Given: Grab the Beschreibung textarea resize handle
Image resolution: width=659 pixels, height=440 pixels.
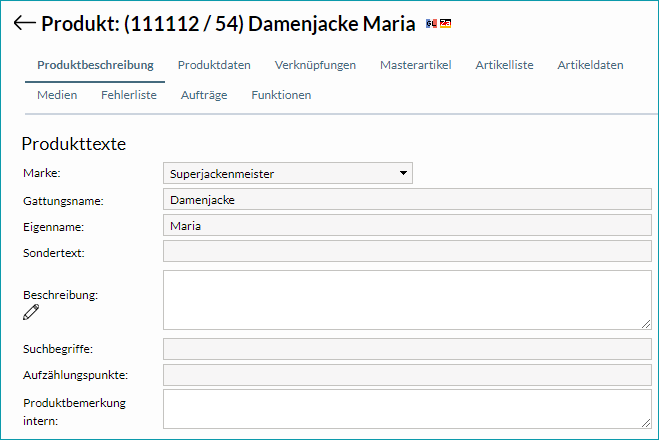Looking at the screenshot, I should (646, 324).
